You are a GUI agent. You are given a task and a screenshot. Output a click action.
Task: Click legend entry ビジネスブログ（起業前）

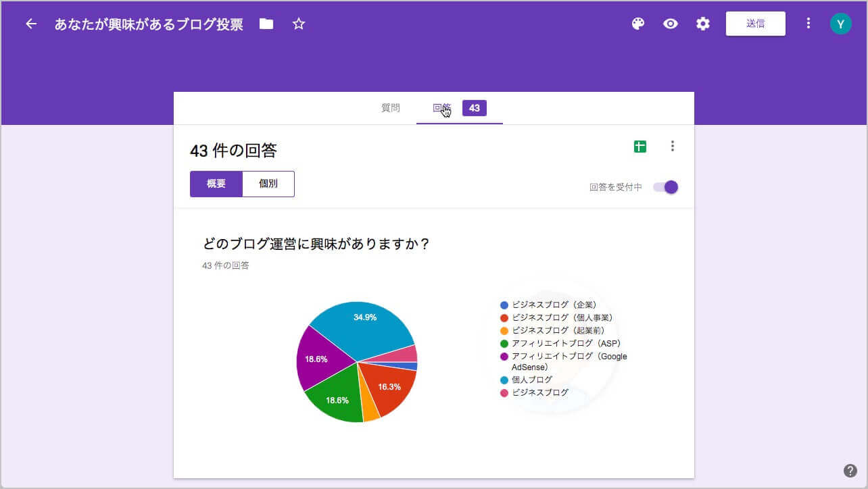pos(558,331)
